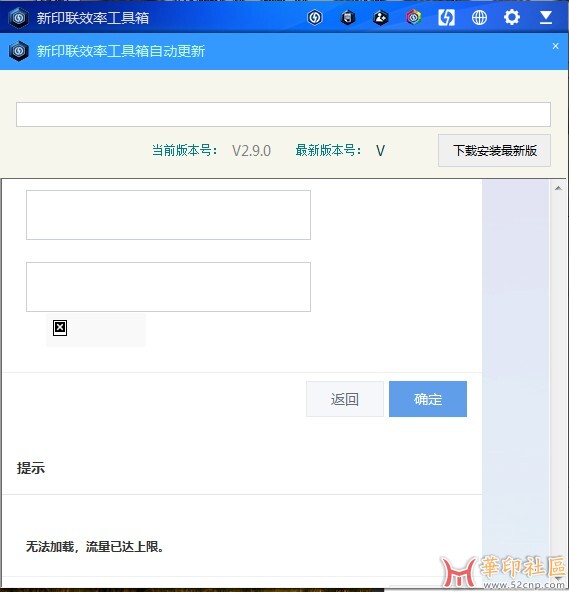The height and width of the screenshot is (592, 569).
Task: Click the 当前版本号 label
Action: point(185,150)
